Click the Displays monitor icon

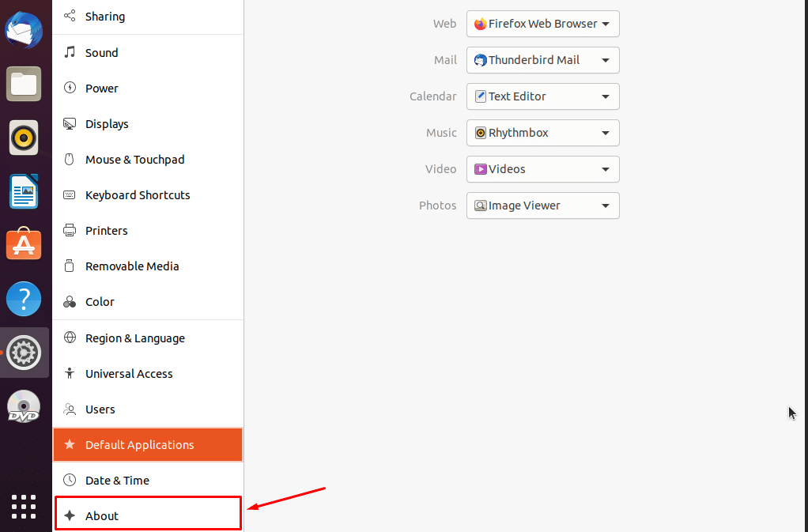pos(70,123)
